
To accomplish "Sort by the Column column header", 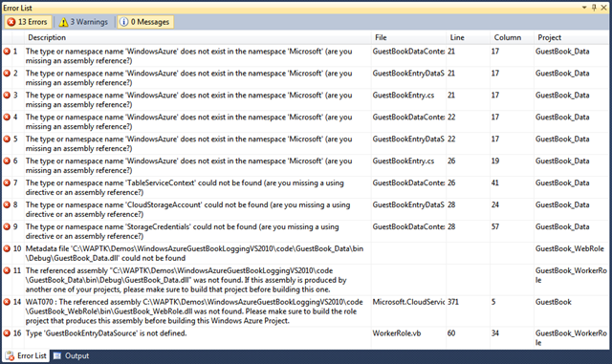I will coord(512,37).
